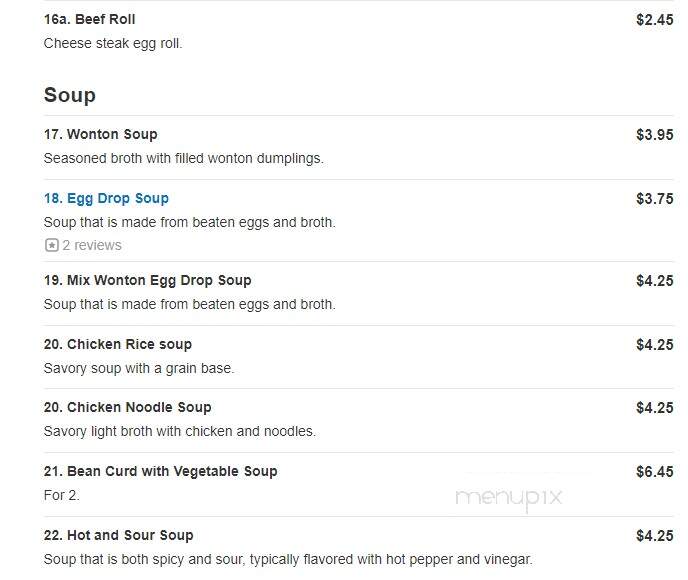The image size is (688, 580).
Task: Select 19. Mix Wonton Egg Drop Soup
Action: point(147,280)
